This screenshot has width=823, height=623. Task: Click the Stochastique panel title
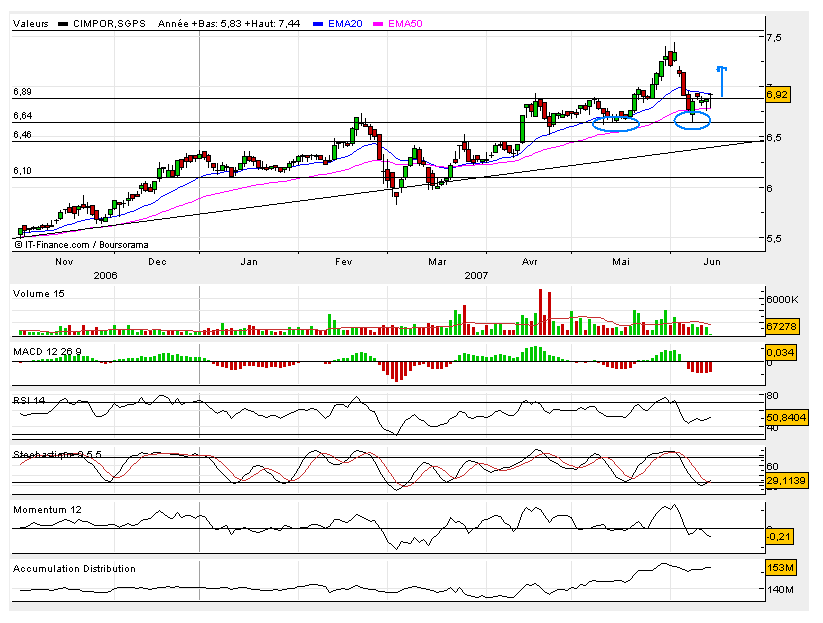(57, 455)
